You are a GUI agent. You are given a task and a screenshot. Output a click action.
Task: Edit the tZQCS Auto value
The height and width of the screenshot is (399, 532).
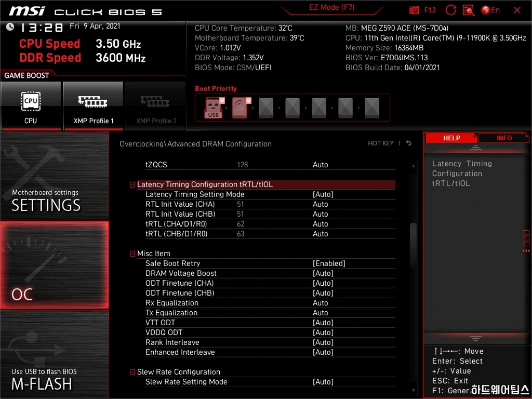320,165
